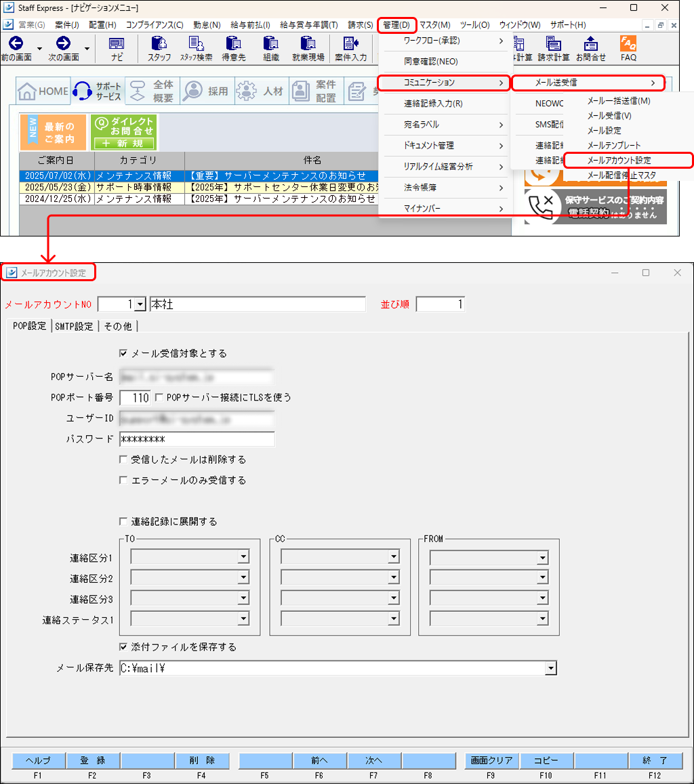The height and width of the screenshot is (784, 694).
Task: Open the ナビ toolbar icon
Action: [117, 49]
